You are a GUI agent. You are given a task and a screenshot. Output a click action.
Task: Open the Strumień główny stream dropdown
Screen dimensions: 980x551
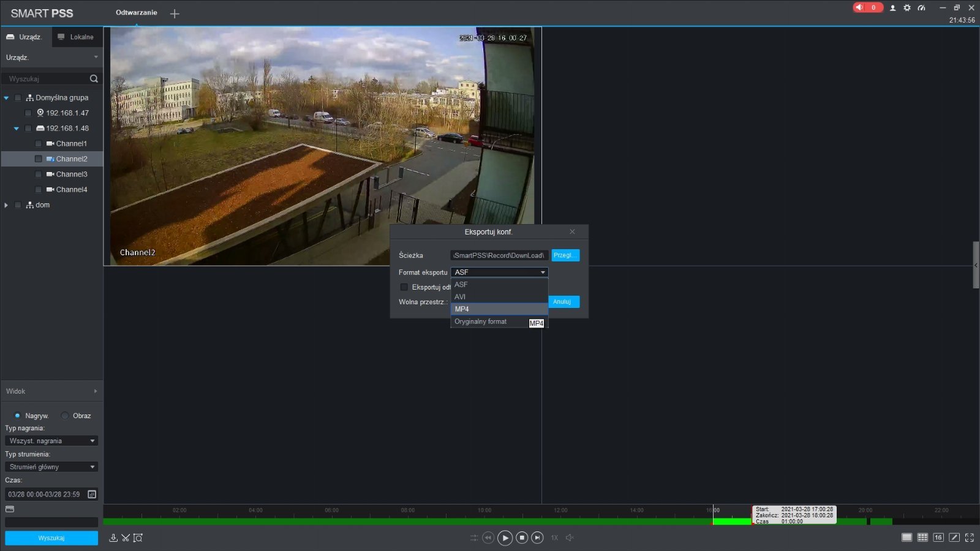coord(51,467)
